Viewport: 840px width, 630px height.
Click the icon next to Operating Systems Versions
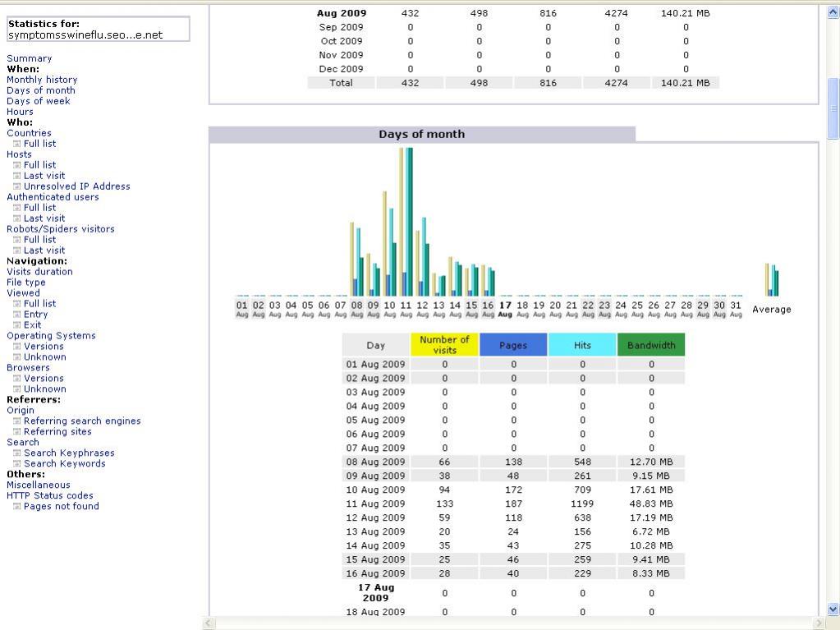(16, 347)
